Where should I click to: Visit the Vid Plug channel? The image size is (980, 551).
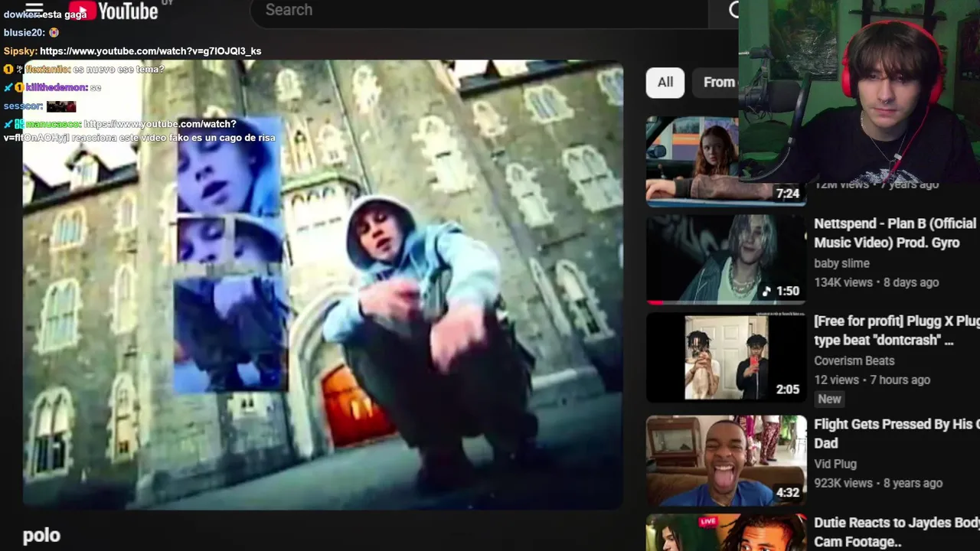pos(835,464)
